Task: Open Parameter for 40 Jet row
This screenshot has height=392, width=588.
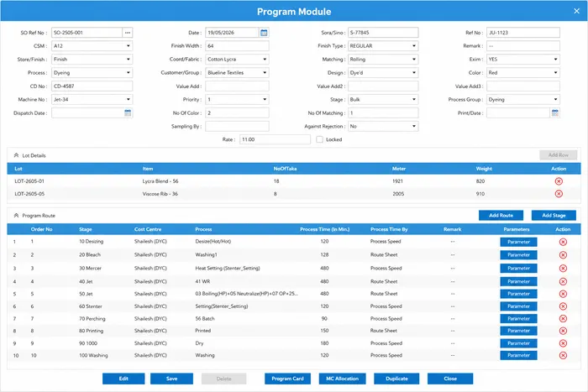Action: (x=518, y=281)
